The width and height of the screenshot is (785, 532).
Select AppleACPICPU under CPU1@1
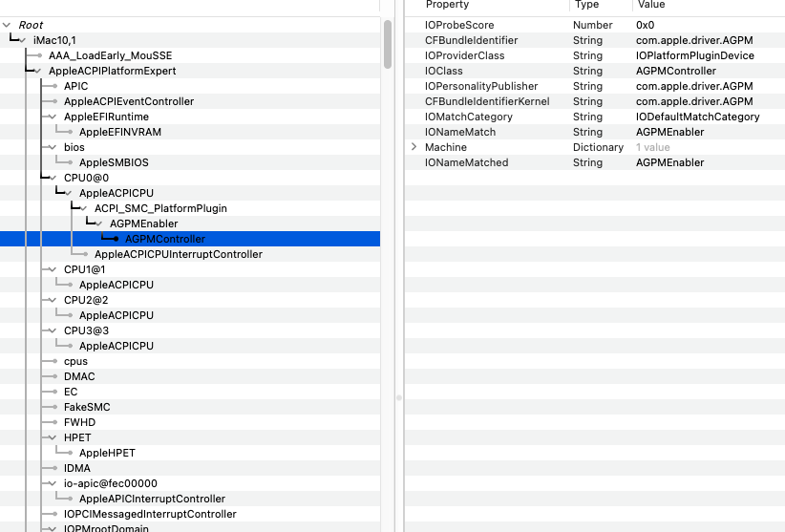pos(117,285)
